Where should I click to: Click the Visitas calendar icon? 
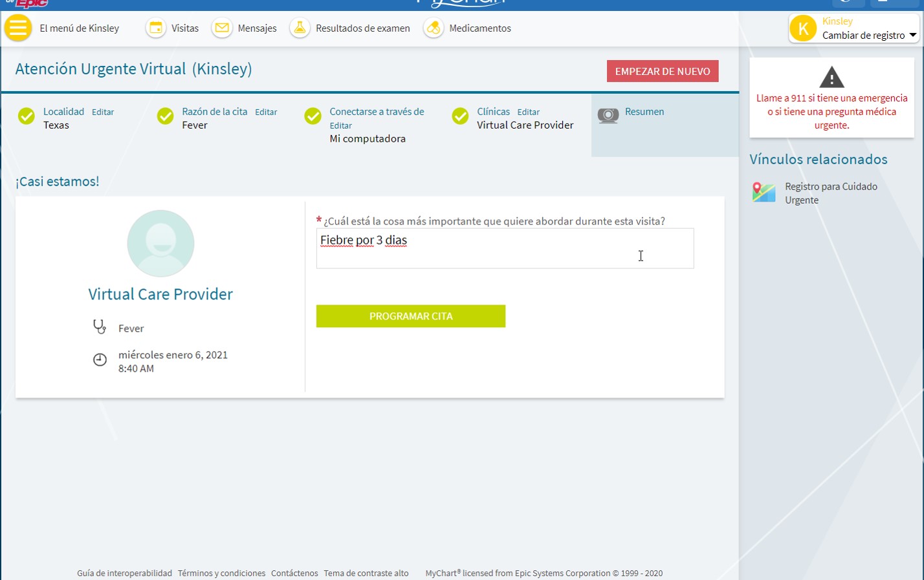pos(156,28)
